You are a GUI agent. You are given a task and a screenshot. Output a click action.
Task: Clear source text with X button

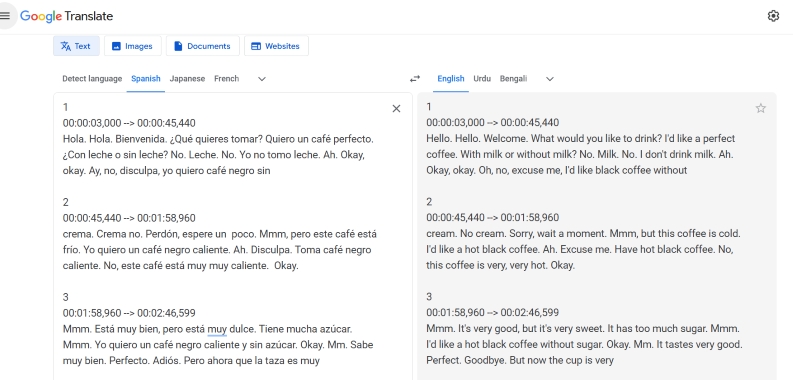click(396, 108)
